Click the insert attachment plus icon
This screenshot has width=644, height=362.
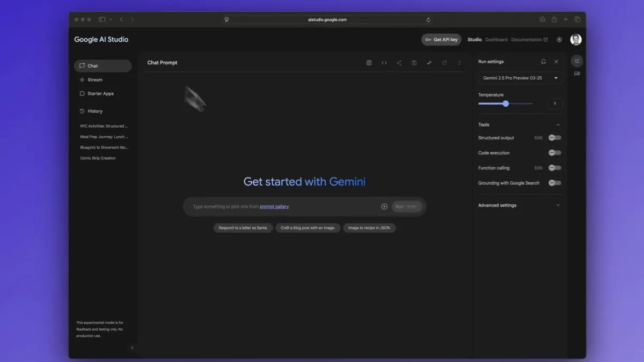tap(384, 206)
